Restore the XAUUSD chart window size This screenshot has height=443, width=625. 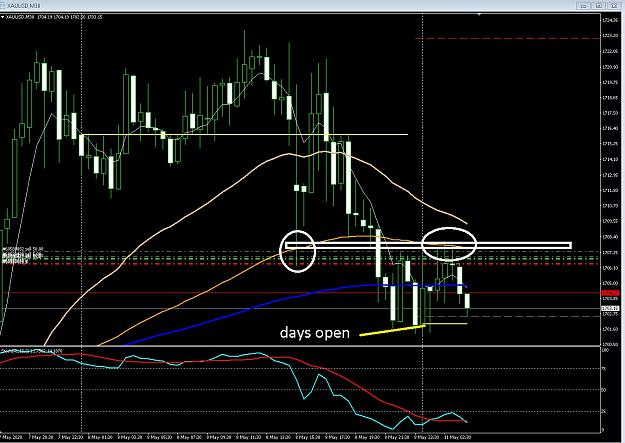point(599,6)
